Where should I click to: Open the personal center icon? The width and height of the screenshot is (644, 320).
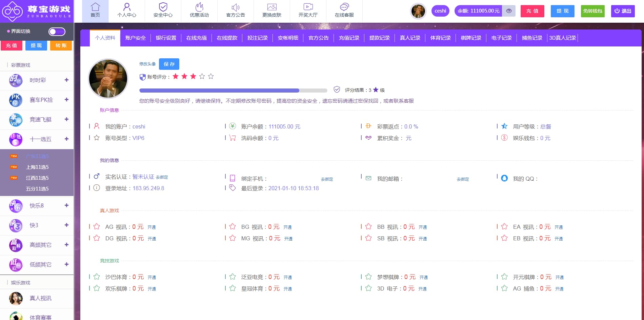[x=127, y=7]
